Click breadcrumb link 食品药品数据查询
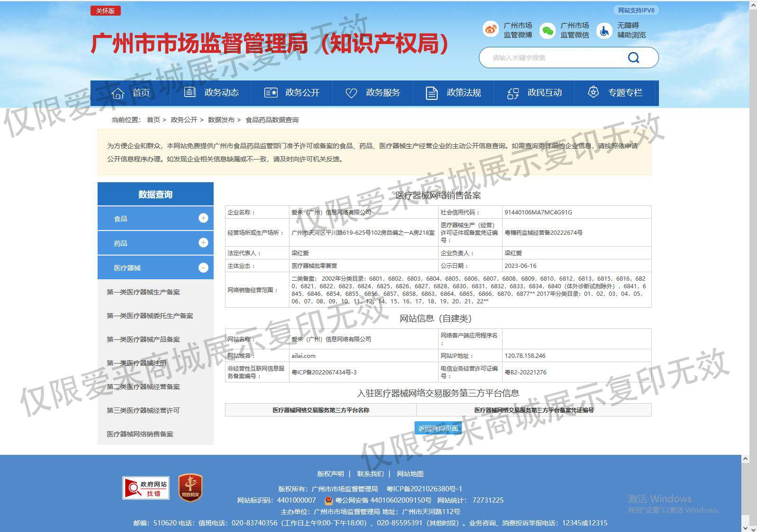The width and height of the screenshot is (757, 532). coord(272,120)
